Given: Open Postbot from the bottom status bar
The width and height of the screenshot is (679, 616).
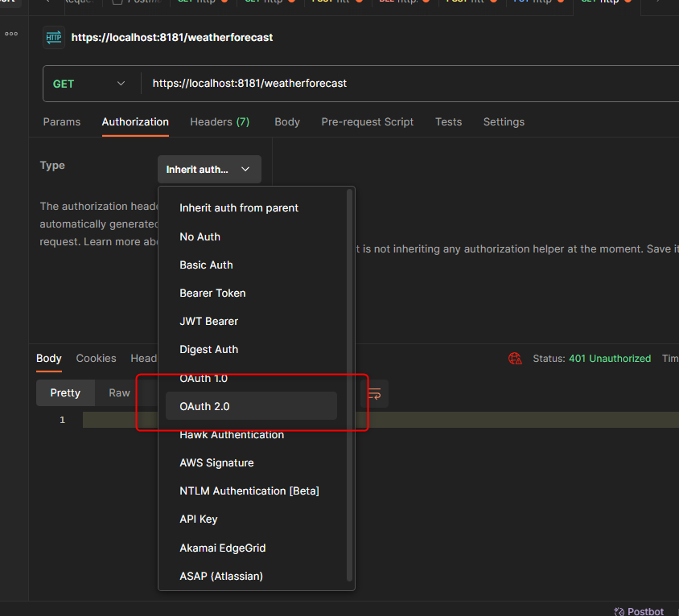Looking at the screenshot, I should click(x=639, y=610).
